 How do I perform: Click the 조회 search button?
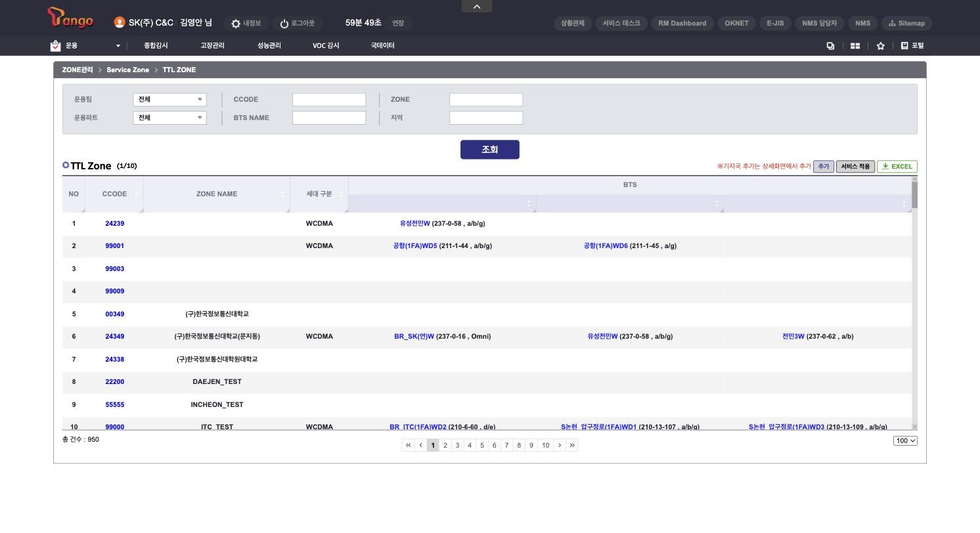pyautogui.click(x=490, y=150)
